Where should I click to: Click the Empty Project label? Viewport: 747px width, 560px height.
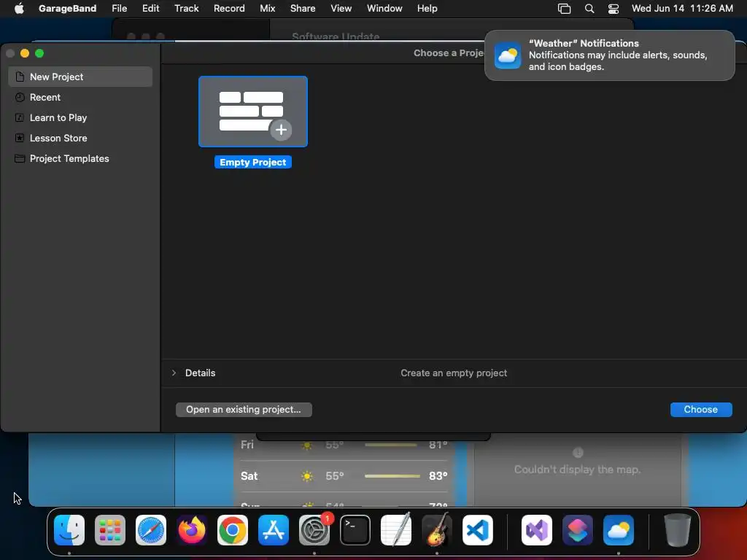[x=253, y=163]
